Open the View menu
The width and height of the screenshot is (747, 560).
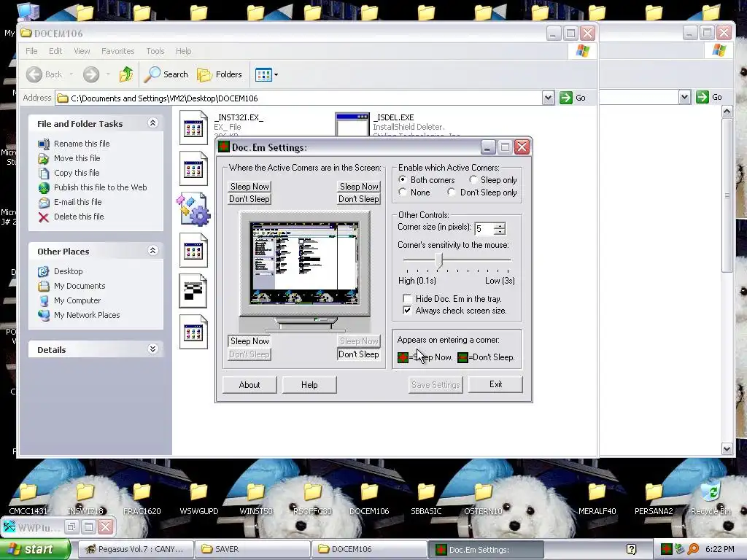coord(82,51)
